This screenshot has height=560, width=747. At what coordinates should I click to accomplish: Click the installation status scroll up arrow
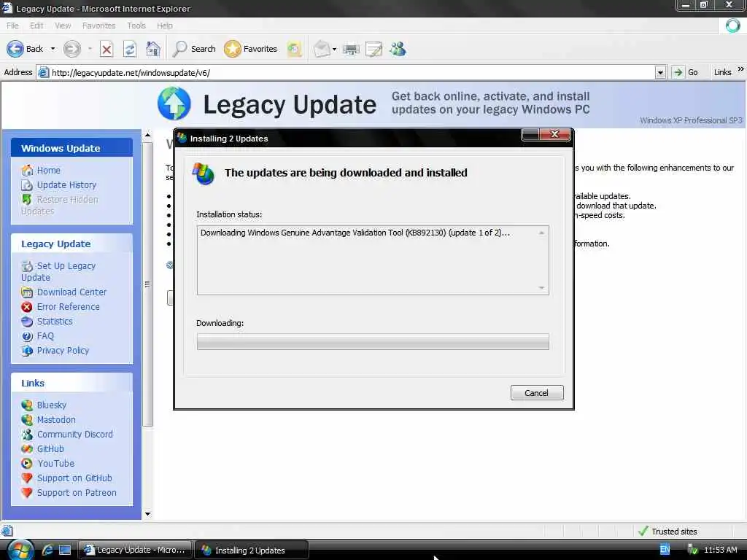click(542, 233)
